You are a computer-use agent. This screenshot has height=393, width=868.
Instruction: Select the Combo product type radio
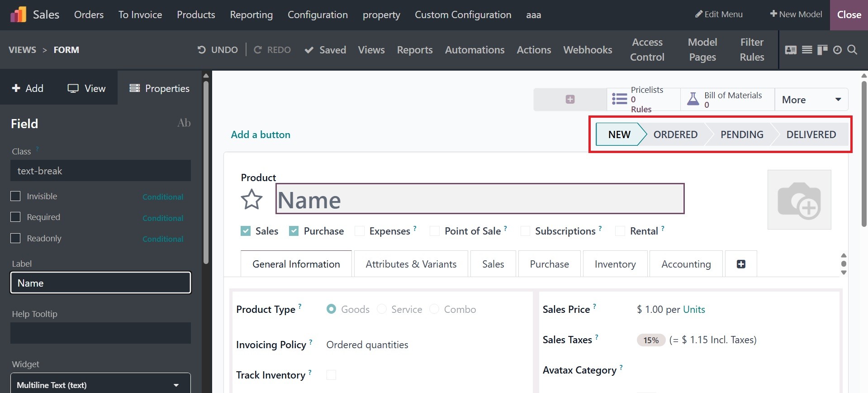[x=434, y=309]
